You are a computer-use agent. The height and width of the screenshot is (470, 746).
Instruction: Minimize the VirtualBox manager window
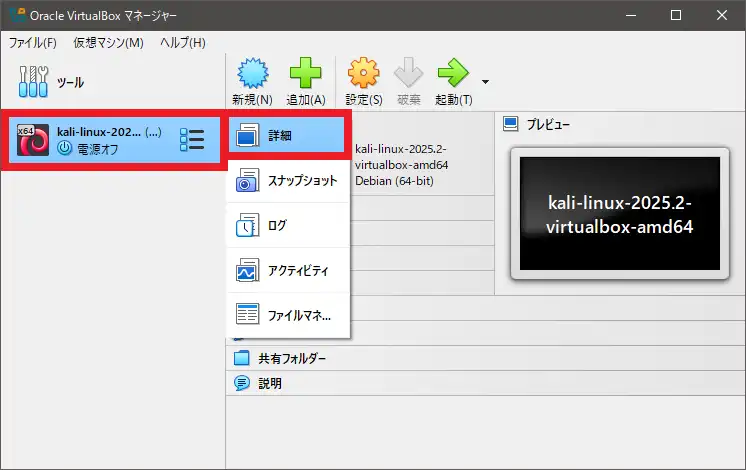pos(631,15)
